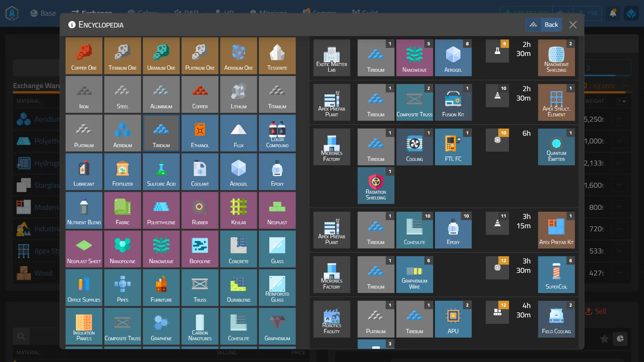
Task: Select the Carbon Nanotubes tile
Action: click(x=200, y=326)
